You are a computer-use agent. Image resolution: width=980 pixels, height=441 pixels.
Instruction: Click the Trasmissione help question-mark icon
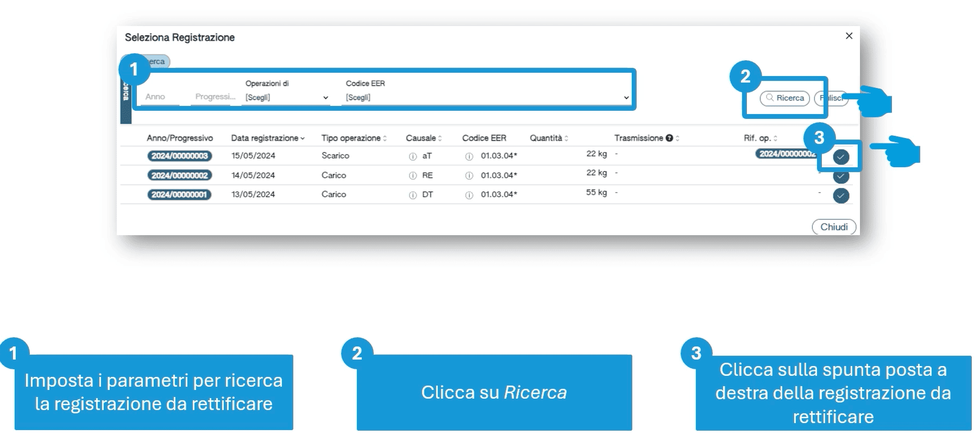[669, 138]
